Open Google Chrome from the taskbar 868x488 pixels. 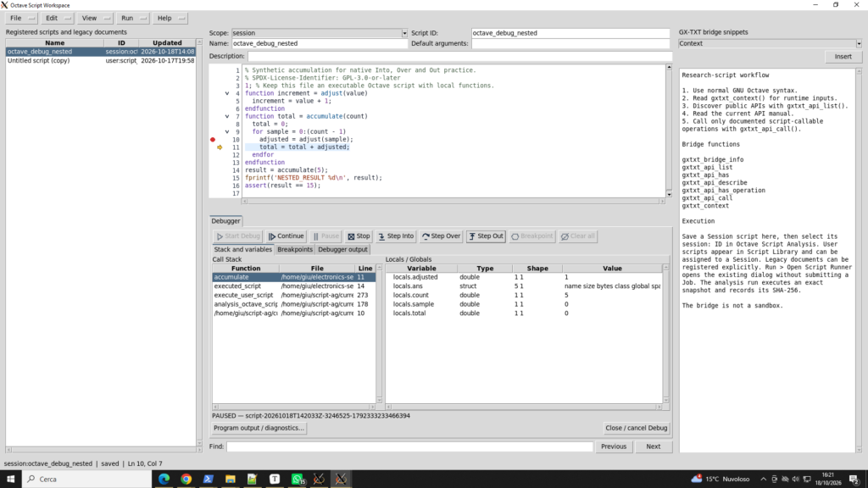[186, 480]
